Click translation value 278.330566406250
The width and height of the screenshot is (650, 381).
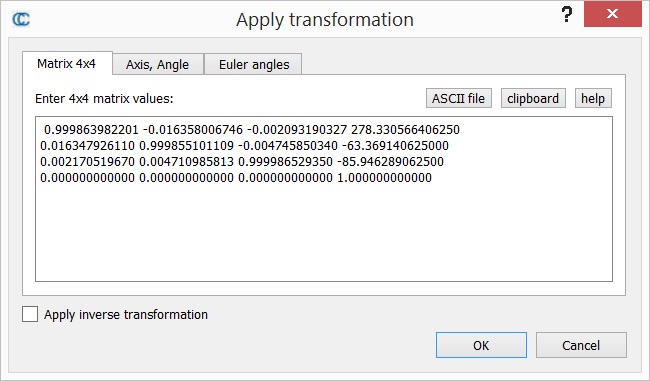(405, 130)
